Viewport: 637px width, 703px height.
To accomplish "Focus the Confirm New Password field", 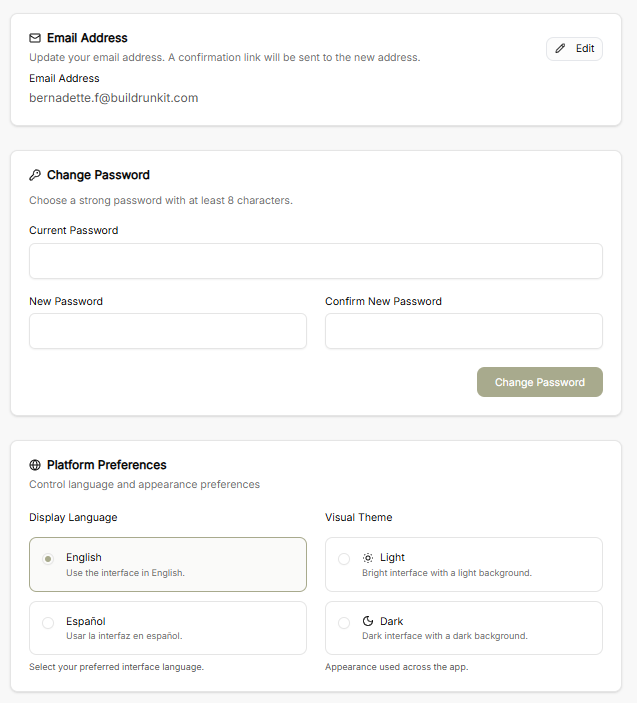I will (x=464, y=331).
